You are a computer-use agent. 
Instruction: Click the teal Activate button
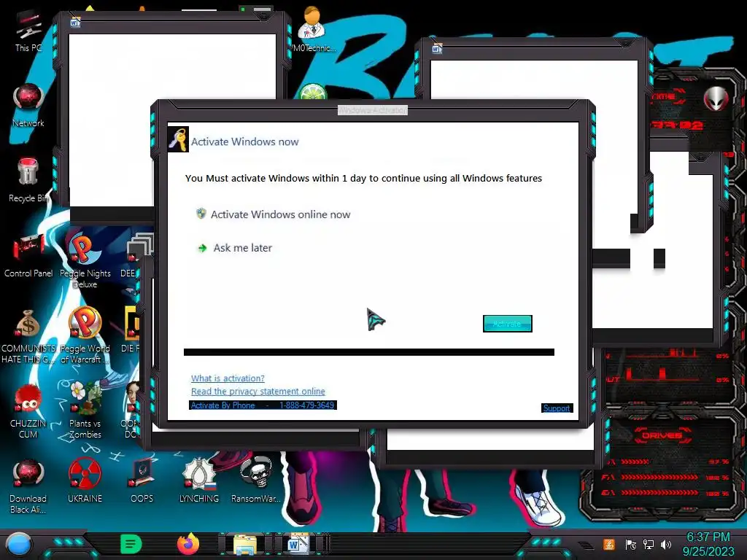click(x=508, y=324)
